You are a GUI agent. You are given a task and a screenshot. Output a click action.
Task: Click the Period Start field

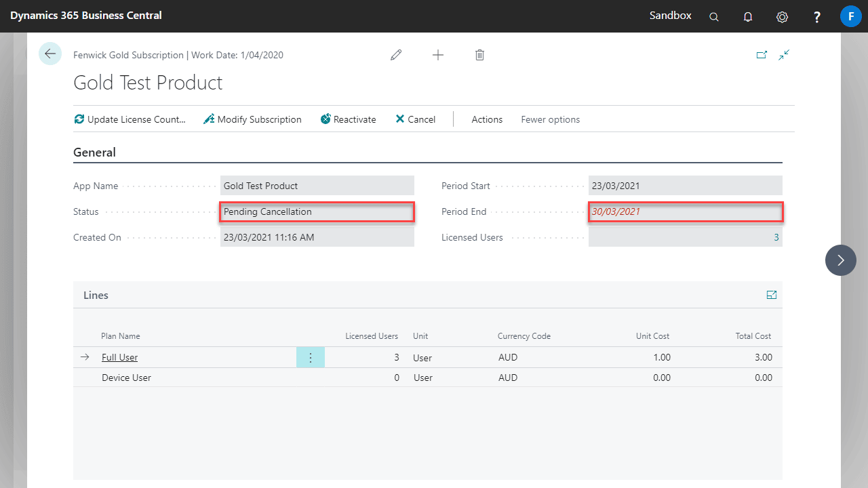[x=685, y=186]
